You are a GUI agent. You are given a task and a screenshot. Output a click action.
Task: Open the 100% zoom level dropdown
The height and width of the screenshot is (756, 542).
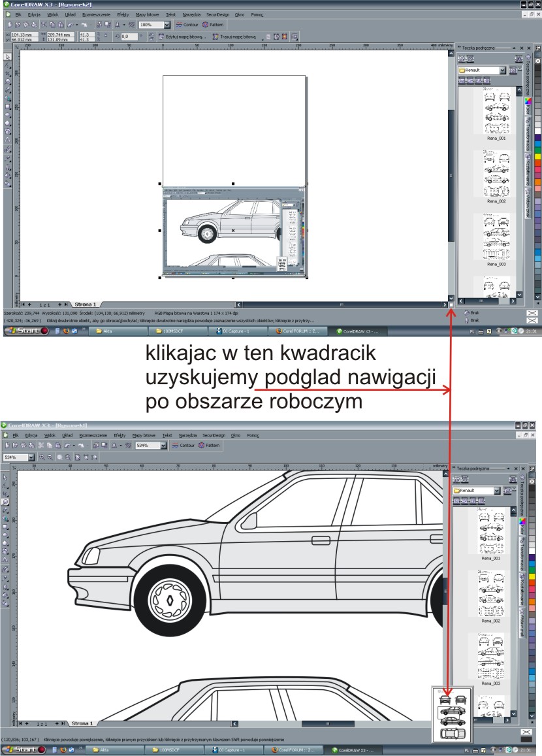(167, 25)
